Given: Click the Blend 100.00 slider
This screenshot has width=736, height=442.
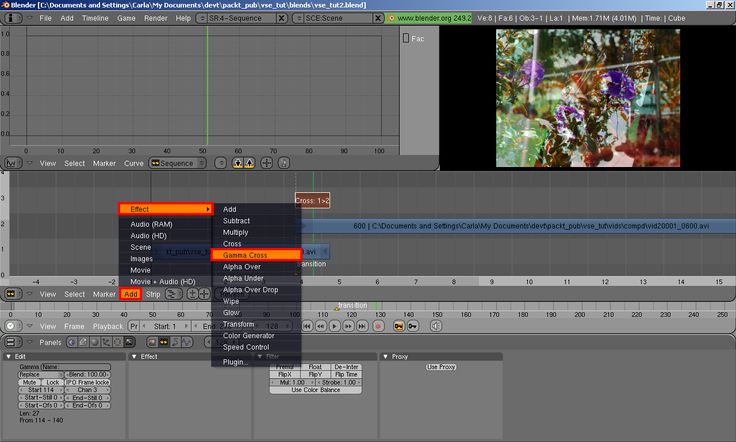Looking at the screenshot, I should (87, 374).
